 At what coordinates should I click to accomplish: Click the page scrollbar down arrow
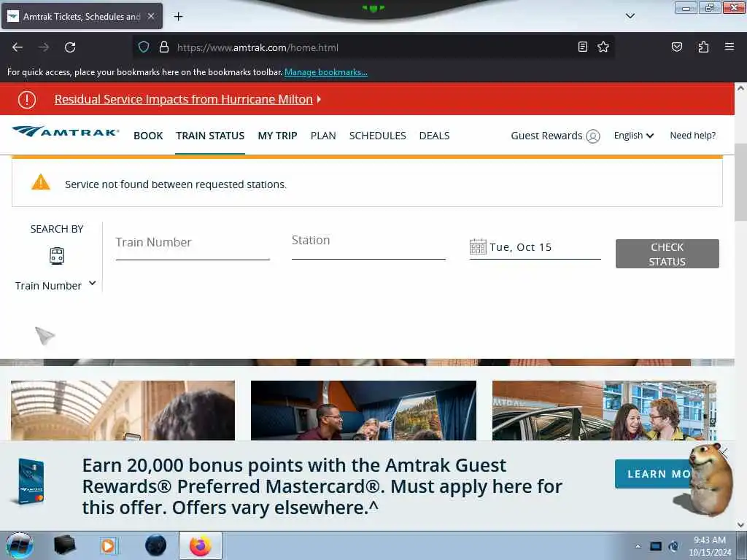pyautogui.click(x=740, y=525)
